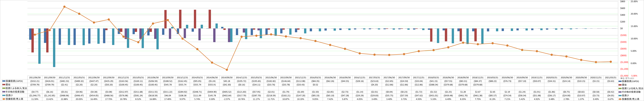Click the 2011/06/30 column header
The width and height of the screenshot is (644, 101).
click(x=35, y=78)
